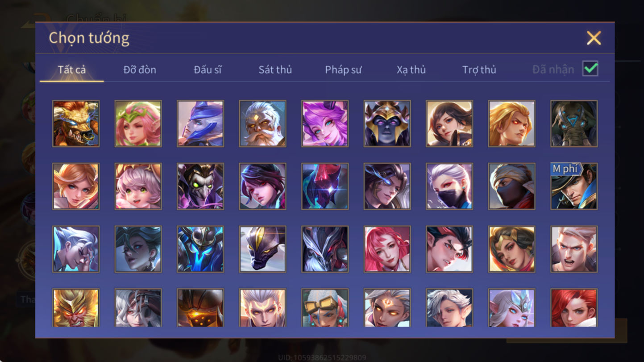
Task: Open the 'Đấu sĩ' tab
Action: pos(208,70)
